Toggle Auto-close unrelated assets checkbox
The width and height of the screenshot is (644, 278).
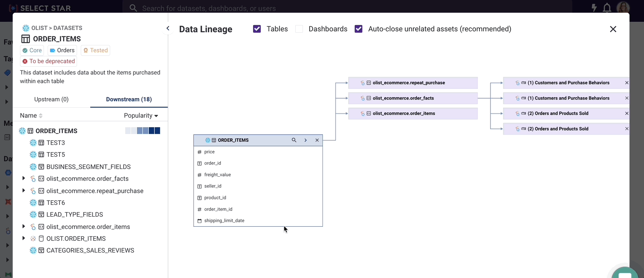(x=359, y=29)
